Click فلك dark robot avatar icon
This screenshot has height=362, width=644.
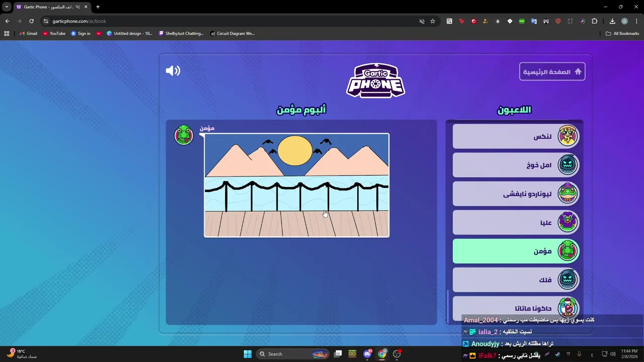coord(568,279)
